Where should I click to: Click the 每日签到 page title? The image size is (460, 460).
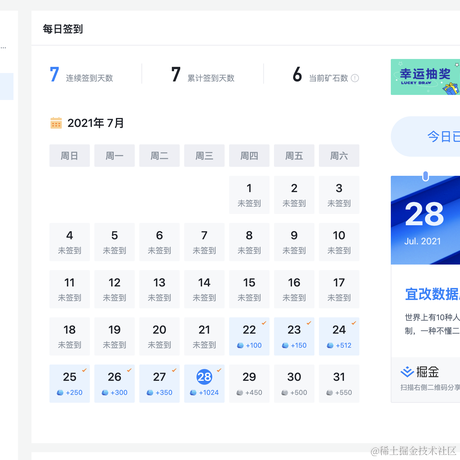[63, 29]
